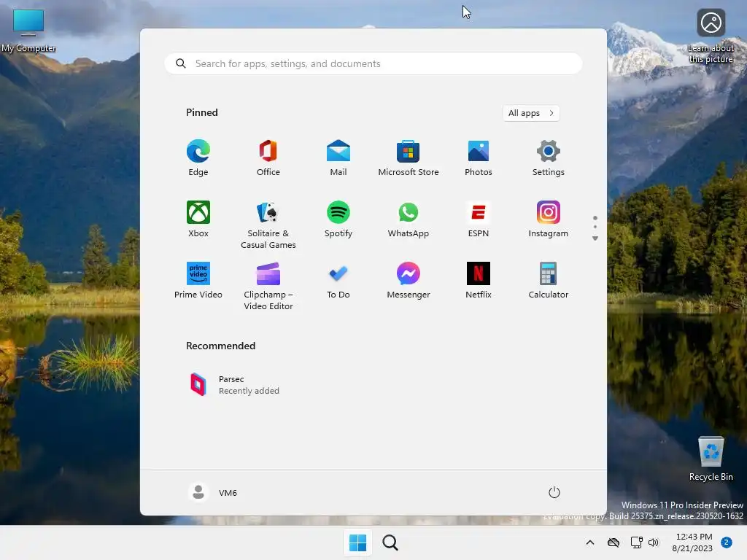Viewport: 747px width, 560px height.
Task: Launch the Office app
Action: point(268,158)
